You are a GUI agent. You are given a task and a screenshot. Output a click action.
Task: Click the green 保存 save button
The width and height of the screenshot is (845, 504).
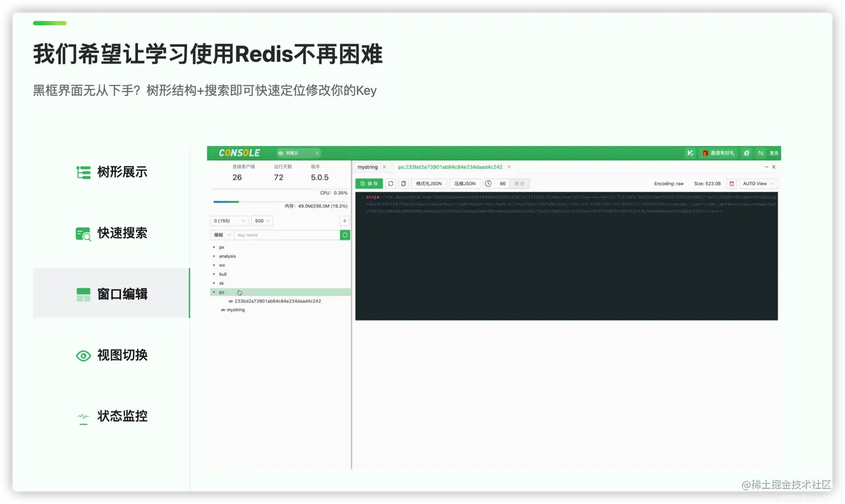click(x=369, y=184)
